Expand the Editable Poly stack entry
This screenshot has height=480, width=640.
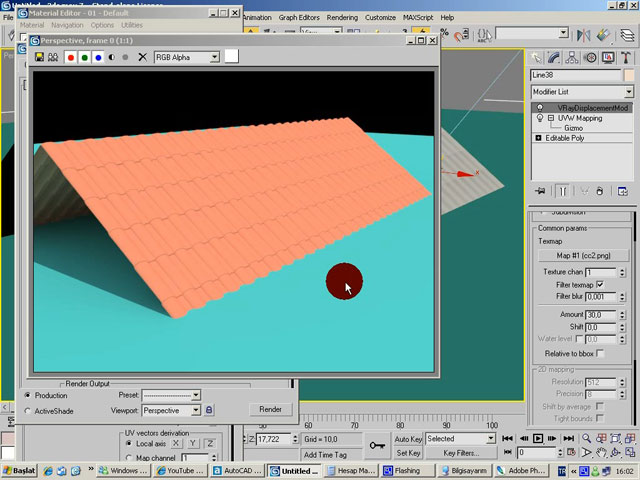tap(539, 138)
